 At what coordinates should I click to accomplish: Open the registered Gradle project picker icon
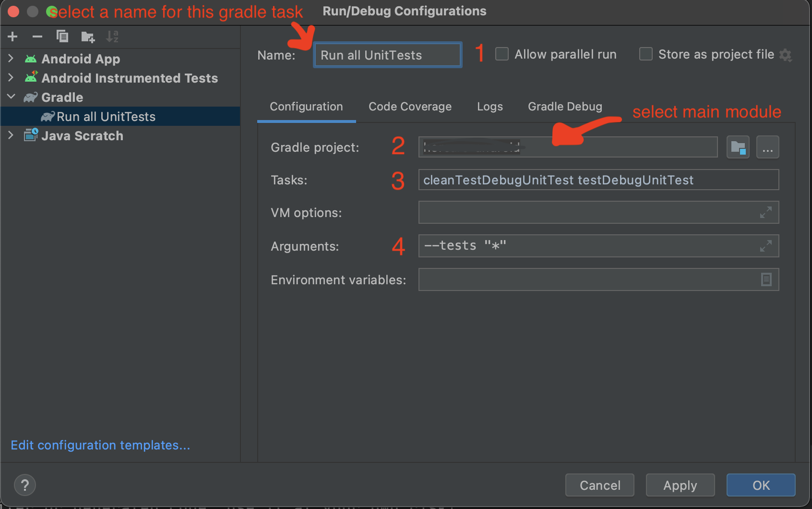(x=738, y=147)
